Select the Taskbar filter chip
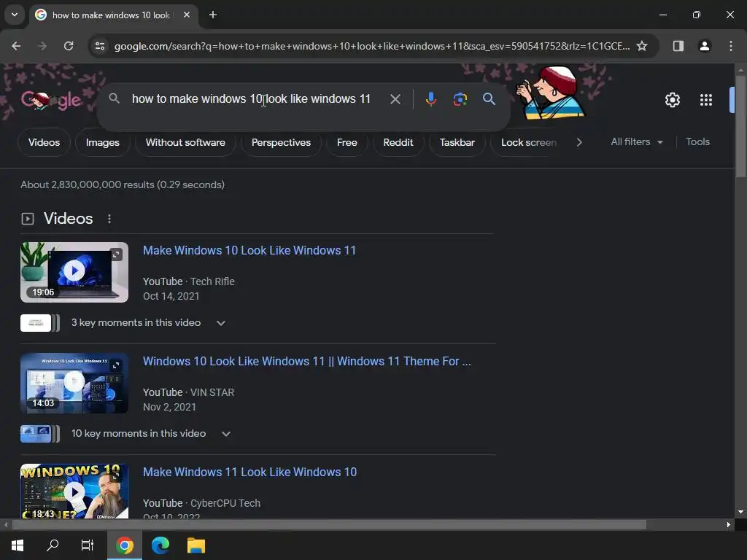The width and height of the screenshot is (747, 560). click(x=457, y=142)
